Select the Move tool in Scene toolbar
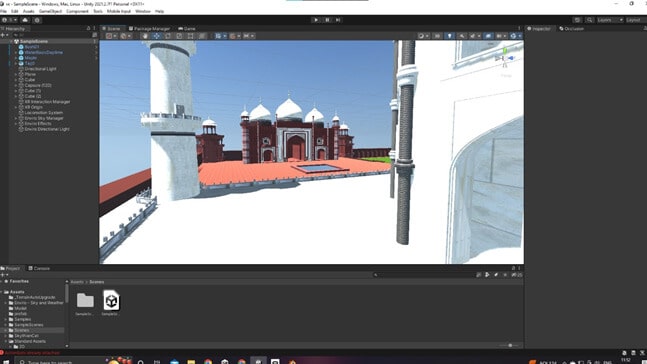The width and height of the screenshot is (647, 364). [x=156, y=36]
